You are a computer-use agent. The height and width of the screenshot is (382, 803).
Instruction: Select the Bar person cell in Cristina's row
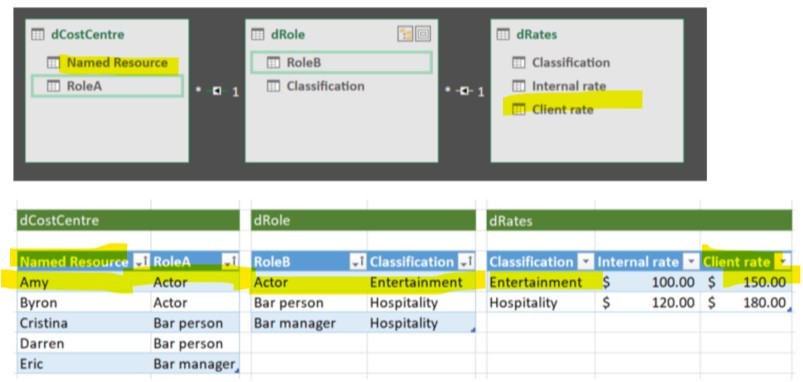click(195, 323)
